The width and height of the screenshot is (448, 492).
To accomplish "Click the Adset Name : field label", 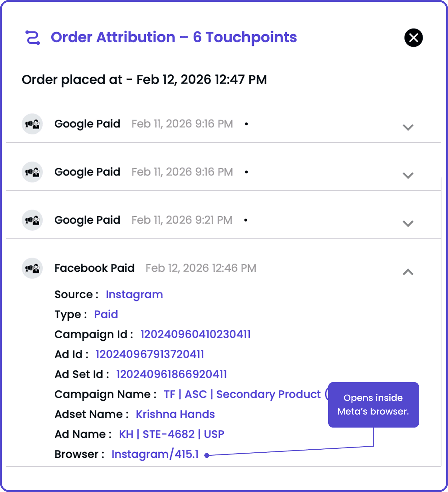I will tap(92, 414).
